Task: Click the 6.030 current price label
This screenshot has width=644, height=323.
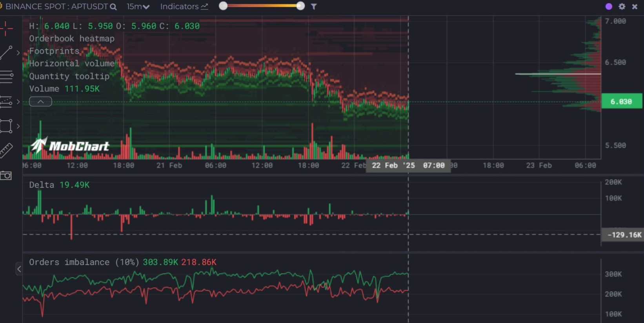Action: (x=622, y=102)
